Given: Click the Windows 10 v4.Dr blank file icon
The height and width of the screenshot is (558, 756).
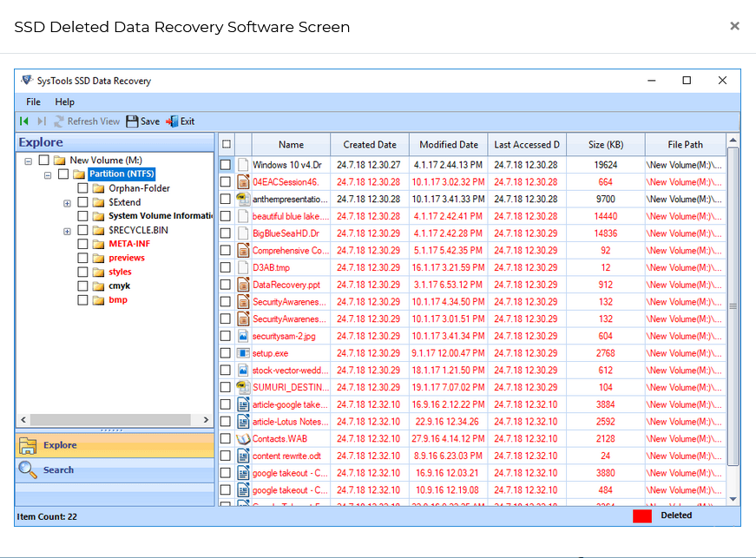Looking at the screenshot, I should (x=244, y=165).
